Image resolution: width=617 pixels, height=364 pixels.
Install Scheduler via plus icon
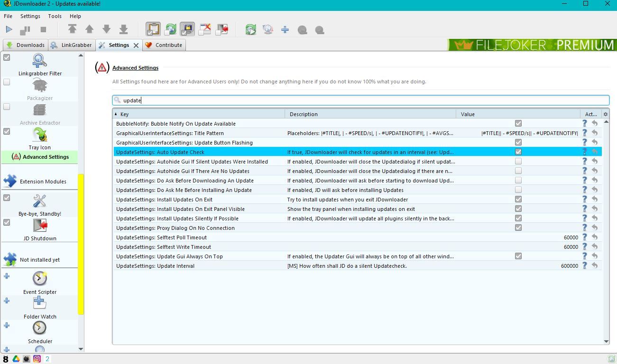(7, 325)
